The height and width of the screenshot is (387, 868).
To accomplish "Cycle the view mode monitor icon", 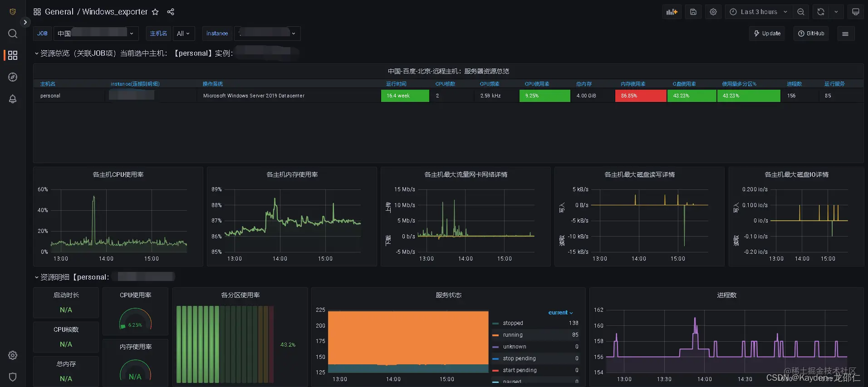I will [x=856, y=12].
